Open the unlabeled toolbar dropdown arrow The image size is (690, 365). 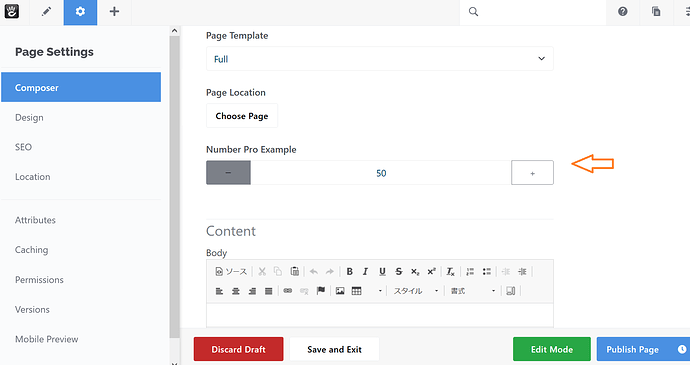pyautogui.click(x=380, y=291)
